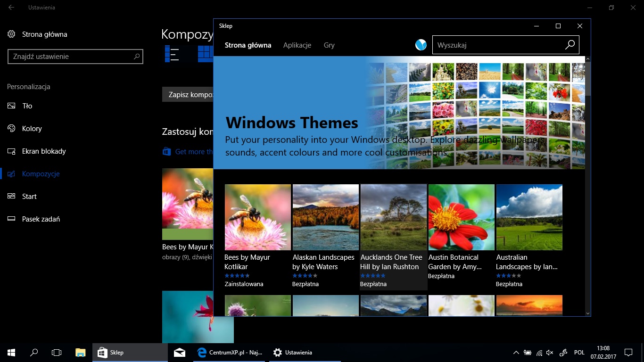Open Austin Botanical Garden theme thumbnail
Viewport: 644px width, 362px height.
(462, 217)
